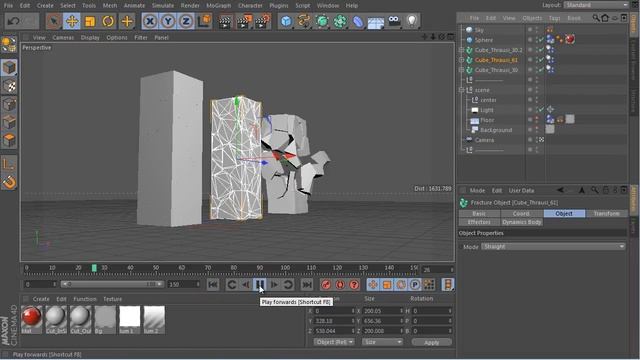Expand Cube_Thrausi_61 in object tree
Screen dimensions: 640x360
click(x=461, y=60)
